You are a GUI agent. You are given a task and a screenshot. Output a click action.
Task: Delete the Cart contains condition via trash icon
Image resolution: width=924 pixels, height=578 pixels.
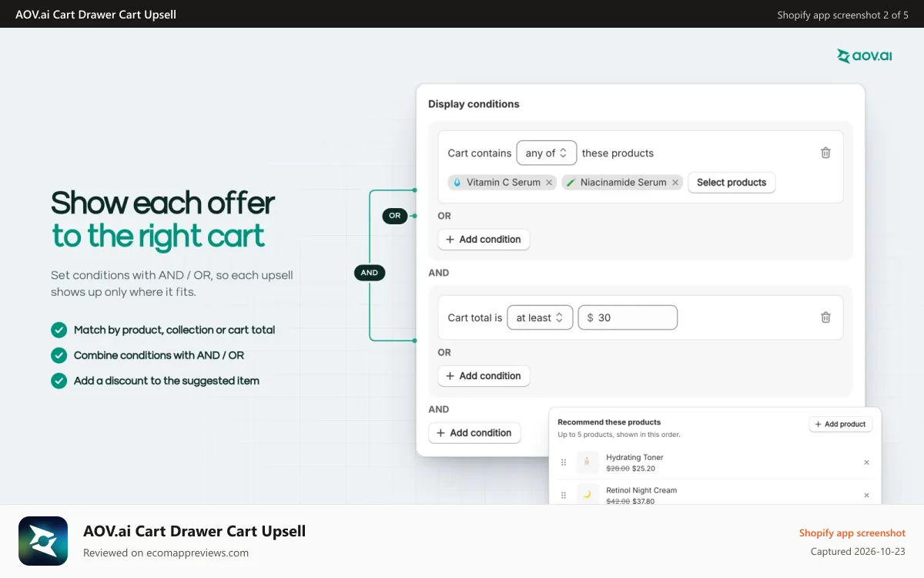(825, 153)
